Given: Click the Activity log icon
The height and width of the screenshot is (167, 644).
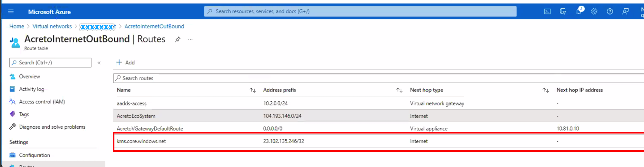Looking at the screenshot, I should (12, 89).
